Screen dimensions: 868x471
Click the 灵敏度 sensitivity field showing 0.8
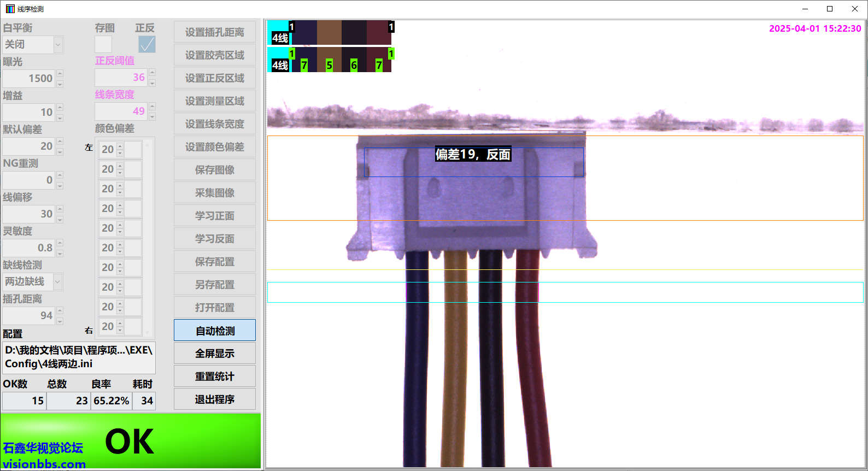[x=28, y=248]
